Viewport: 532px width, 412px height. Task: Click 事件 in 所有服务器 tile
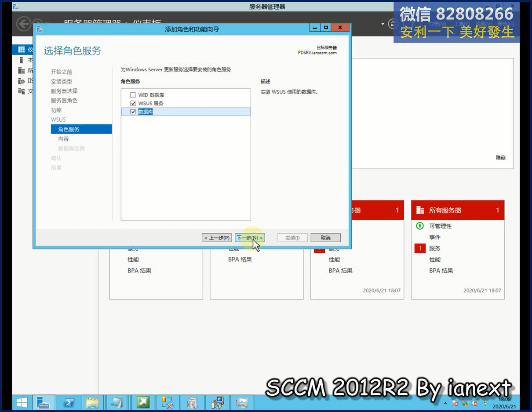tap(435, 237)
